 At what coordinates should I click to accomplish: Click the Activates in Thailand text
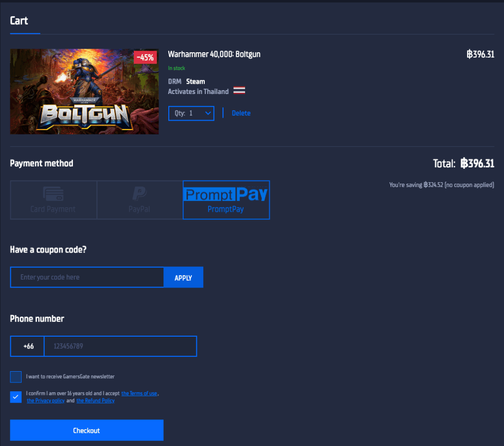pyautogui.click(x=198, y=92)
